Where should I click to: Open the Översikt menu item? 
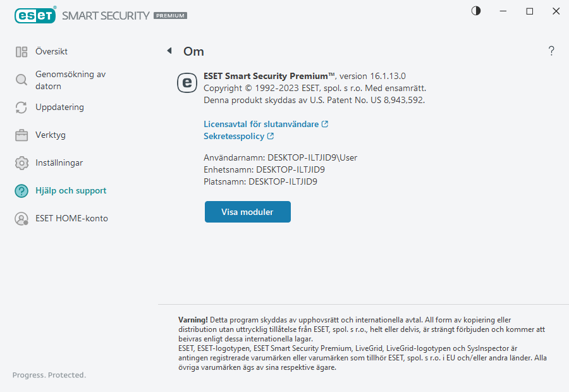pos(51,52)
